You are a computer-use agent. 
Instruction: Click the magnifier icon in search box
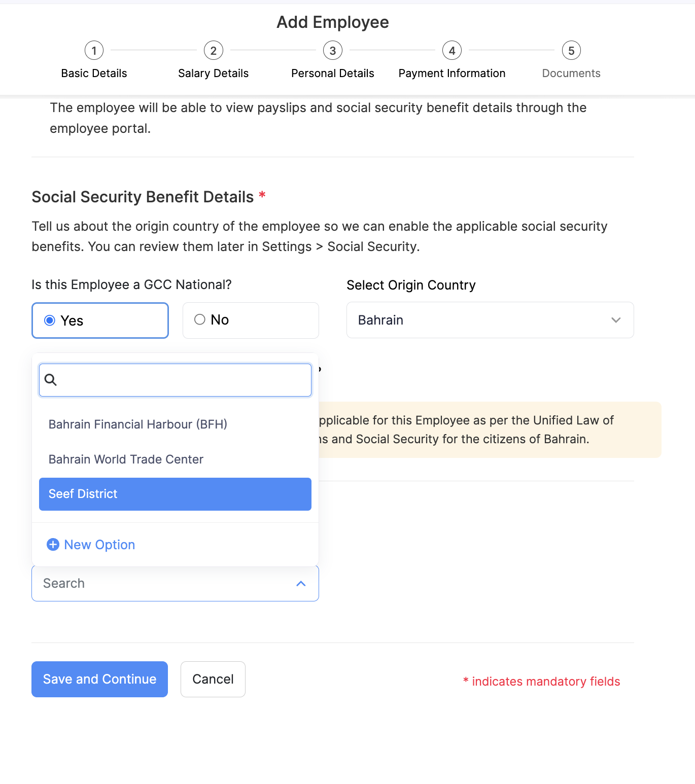point(51,379)
